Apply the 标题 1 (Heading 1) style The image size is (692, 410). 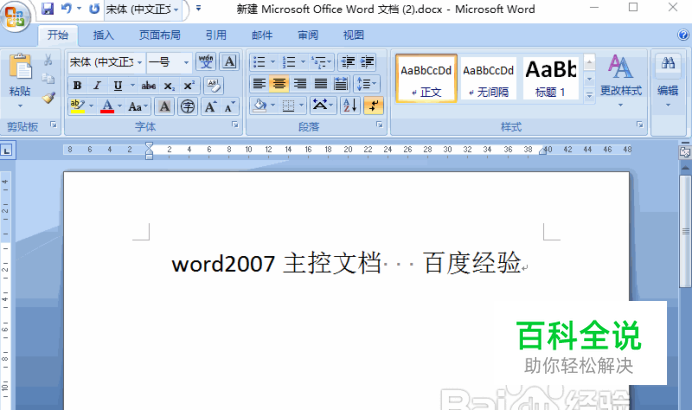[x=551, y=79]
